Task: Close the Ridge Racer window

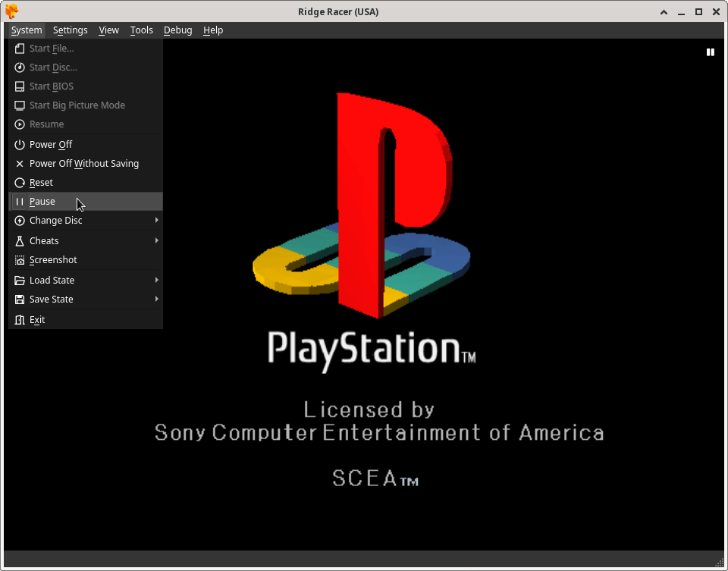Action: [716, 12]
